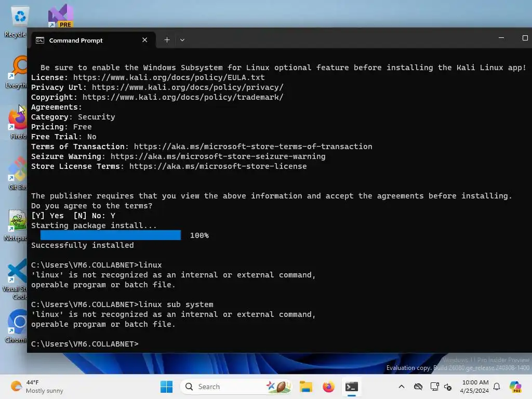Click the OneDrive cloud tray icon
The height and width of the screenshot is (399, 532).
pos(418,387)
